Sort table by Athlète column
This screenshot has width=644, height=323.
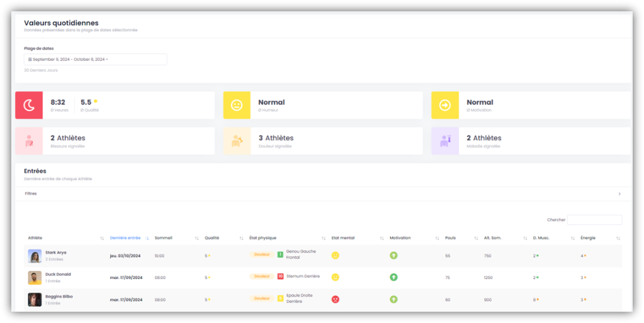click(35, 238)
